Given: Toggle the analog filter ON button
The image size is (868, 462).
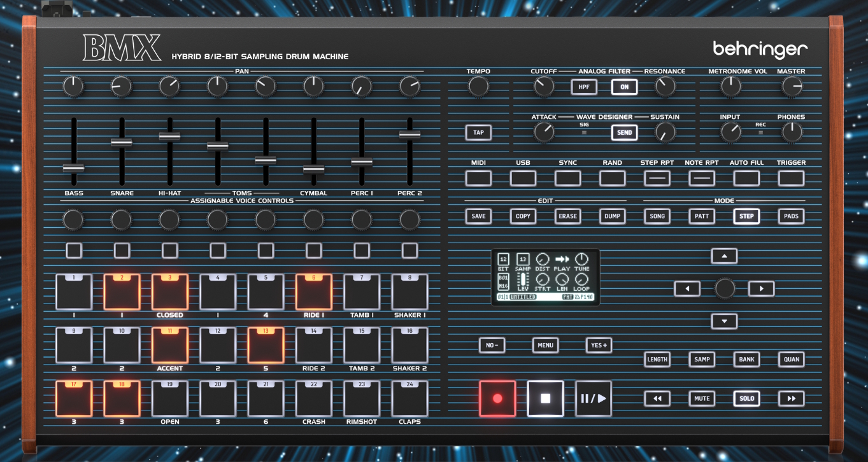Looking at the screenshot, I should [x=624, y=87].
